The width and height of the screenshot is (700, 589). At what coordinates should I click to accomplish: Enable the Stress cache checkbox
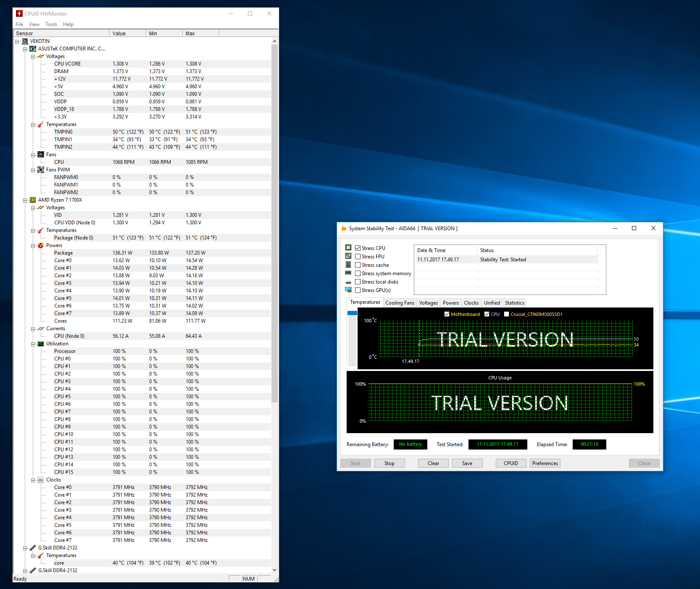pos(358,265)
